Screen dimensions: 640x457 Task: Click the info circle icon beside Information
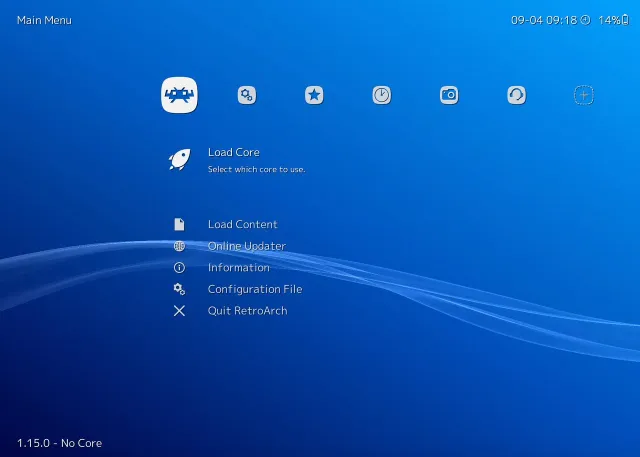pos(179,268)
